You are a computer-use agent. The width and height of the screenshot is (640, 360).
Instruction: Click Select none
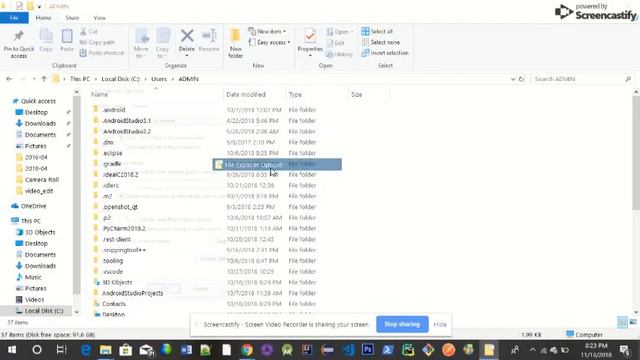[x=381, y=42]
